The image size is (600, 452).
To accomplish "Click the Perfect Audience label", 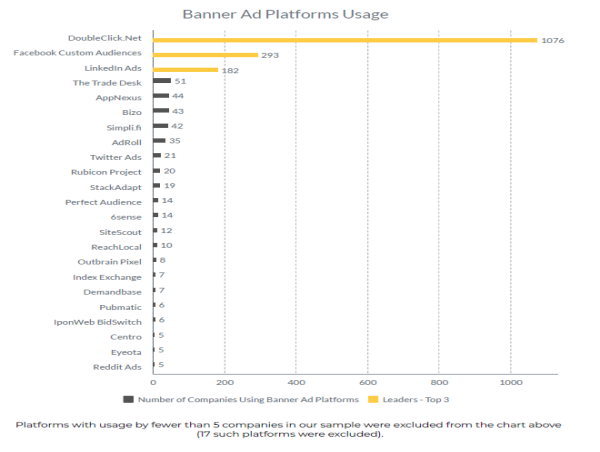I will [x=103, y=202].
